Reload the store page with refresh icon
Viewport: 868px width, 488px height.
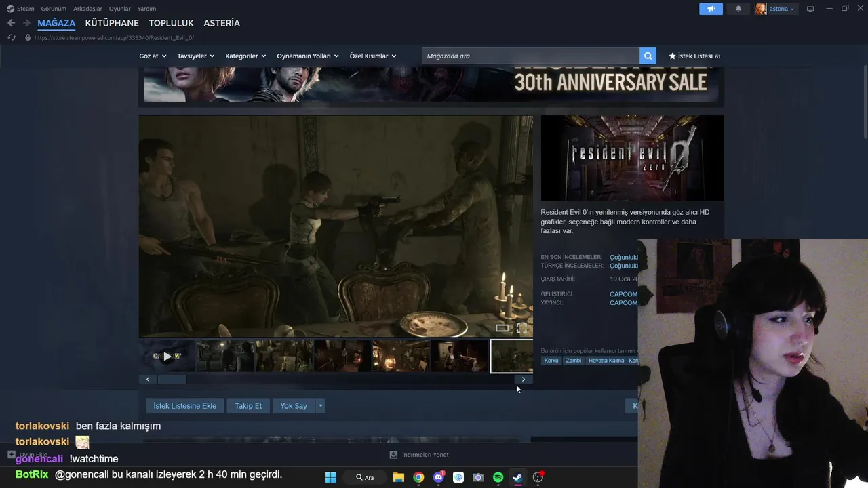tap(12, 37)
